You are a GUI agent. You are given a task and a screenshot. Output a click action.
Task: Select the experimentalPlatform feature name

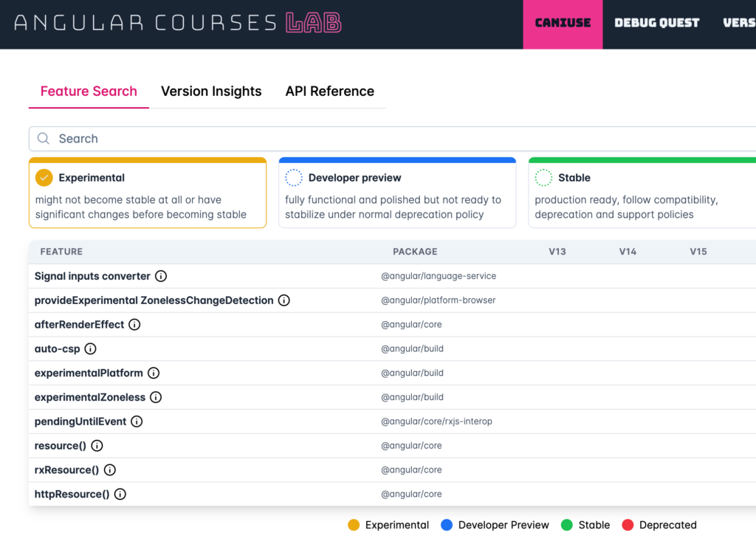tap(89, 373)
